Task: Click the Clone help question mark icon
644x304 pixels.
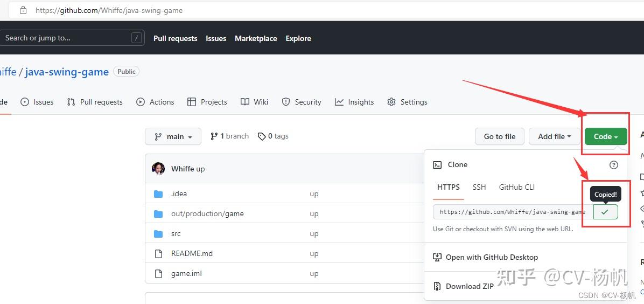Action: point(613,165)
